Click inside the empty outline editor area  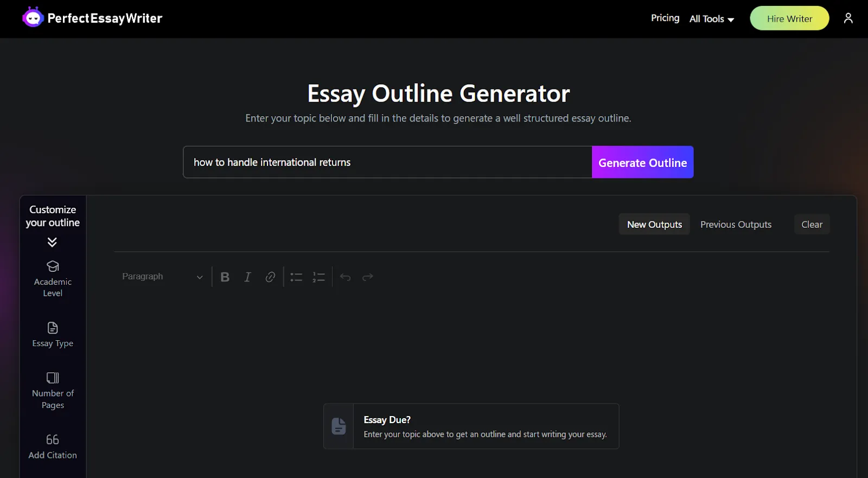(471, 347)
